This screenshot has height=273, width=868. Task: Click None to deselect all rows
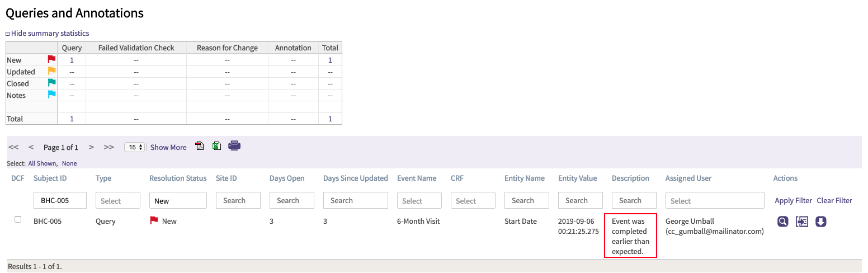tap(69, 163)
